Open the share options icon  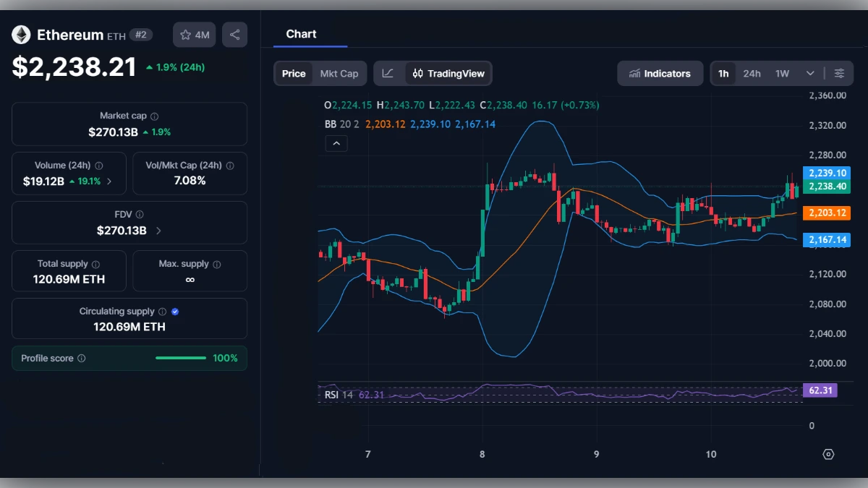coord(234,34)
